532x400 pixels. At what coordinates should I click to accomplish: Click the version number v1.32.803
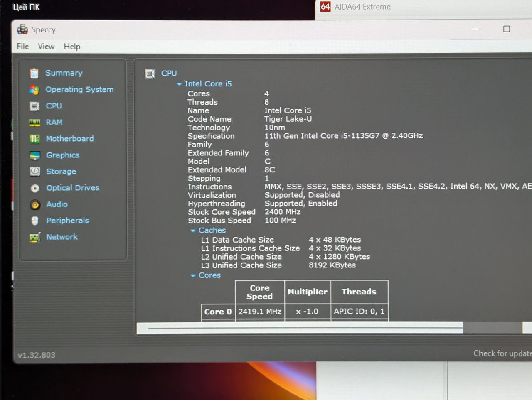(x=37, y=355)
